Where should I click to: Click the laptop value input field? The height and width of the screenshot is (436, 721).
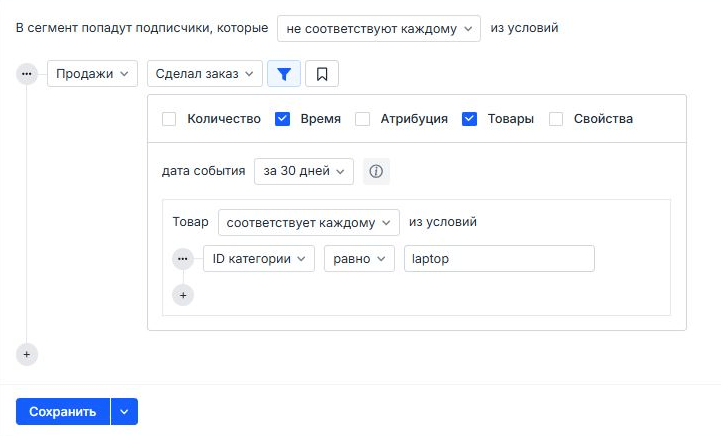[x=499, y=258]
